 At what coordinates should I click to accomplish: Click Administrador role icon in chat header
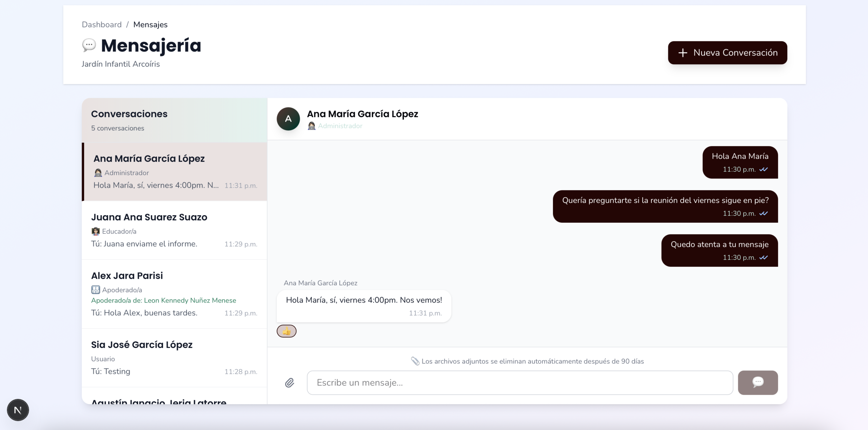(x=311, y=126)
